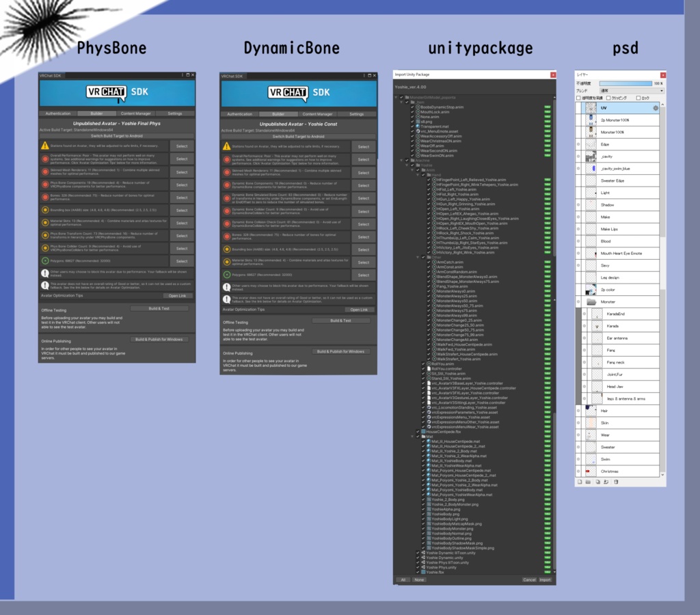Click orange icon beside Bounding box row in PhysBone window
This screenshot has height=615, width=700.
45,210
